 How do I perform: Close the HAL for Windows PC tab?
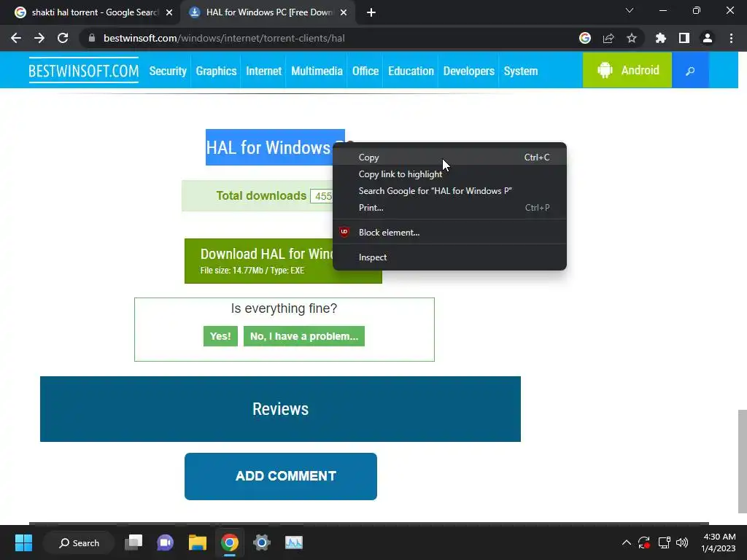click(x=344, y=12)
